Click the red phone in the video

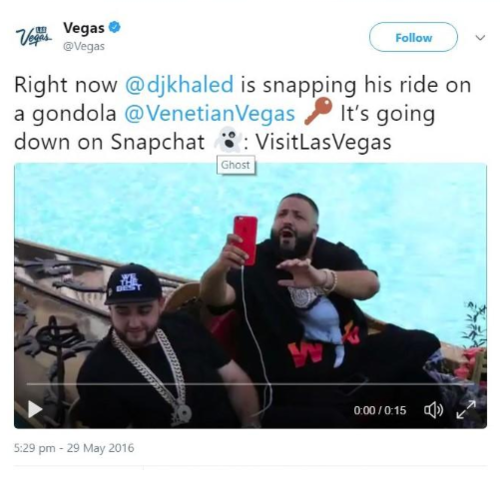coord(245,240)
